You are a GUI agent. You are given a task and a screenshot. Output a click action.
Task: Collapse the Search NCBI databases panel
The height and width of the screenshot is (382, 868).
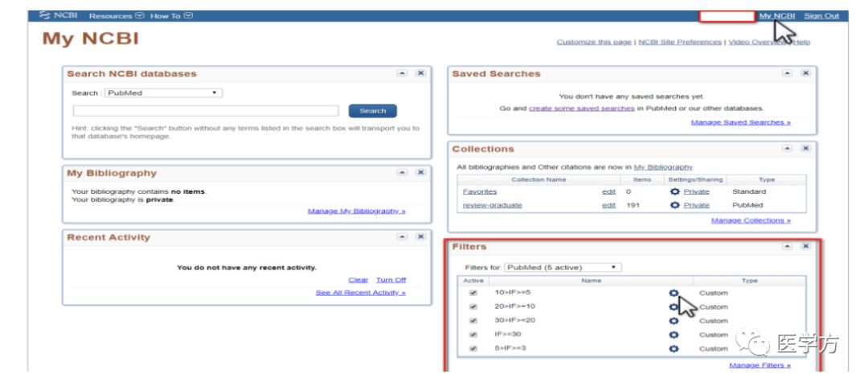403,73
